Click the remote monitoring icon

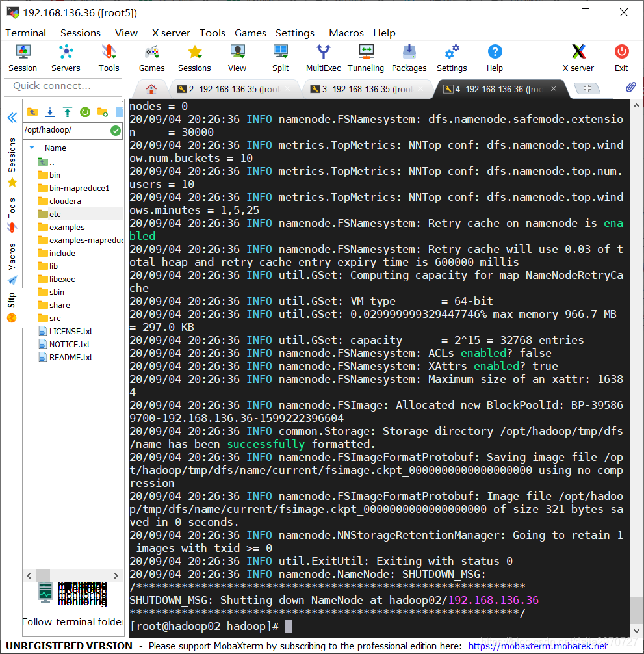[x=45, y=592]
